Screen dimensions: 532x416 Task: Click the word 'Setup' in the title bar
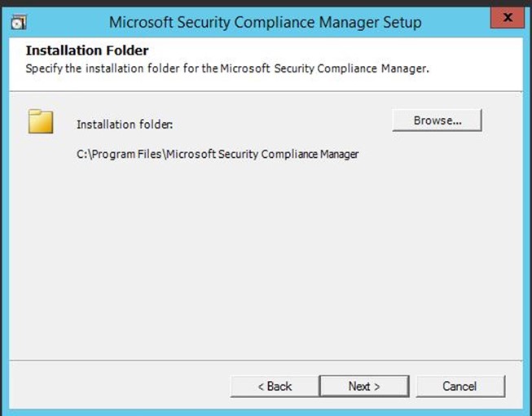coord(402,23)
